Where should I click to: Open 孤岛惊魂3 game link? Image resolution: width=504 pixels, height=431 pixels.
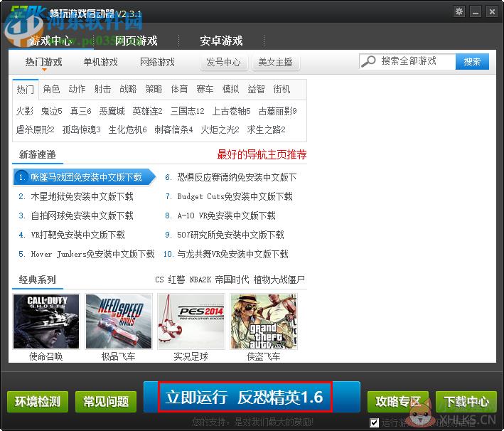[81, 129]
